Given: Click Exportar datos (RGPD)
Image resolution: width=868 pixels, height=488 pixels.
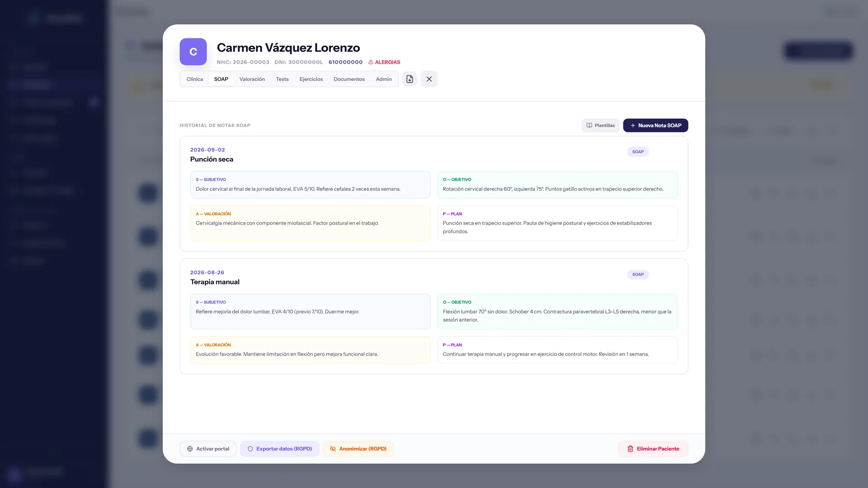Looking at the screenshot, I should (279, 449).
